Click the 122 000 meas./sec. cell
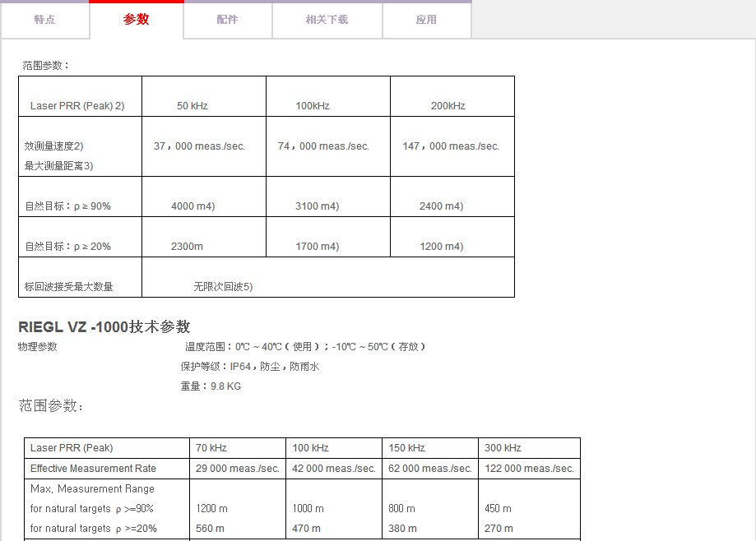The height and width of the screenshot is (541, 756). tap(529, 469)
